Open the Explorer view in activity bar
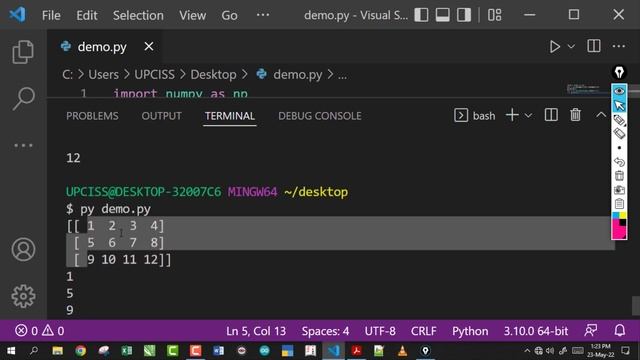 point(23,52)
